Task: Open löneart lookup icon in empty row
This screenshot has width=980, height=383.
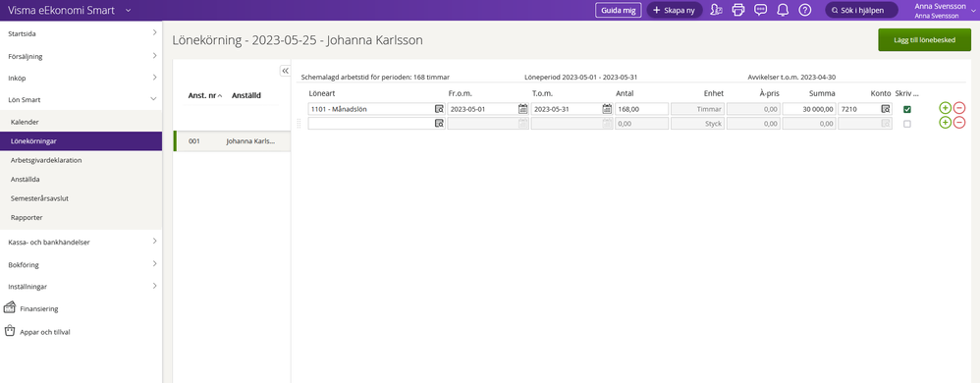Action: pos(439,124)
